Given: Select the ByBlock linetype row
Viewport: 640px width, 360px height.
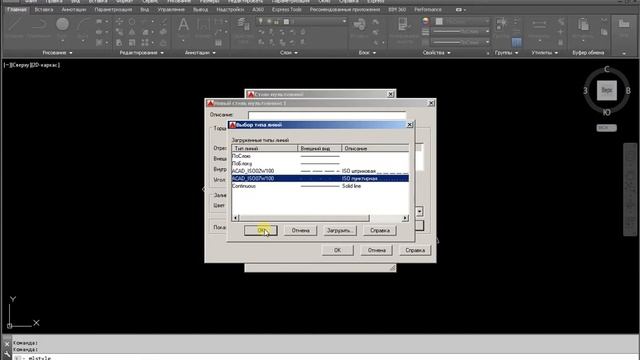Looking at the screenshot, I should pos(320,163).
